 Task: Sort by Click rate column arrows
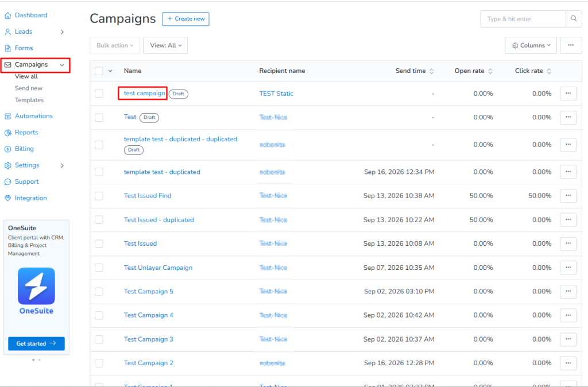point(549,71)
